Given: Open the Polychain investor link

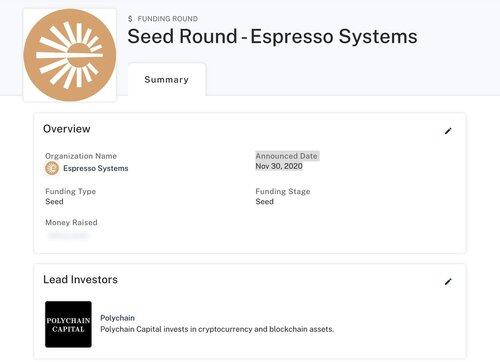Looking at the screenshot, I should [117, 318].
